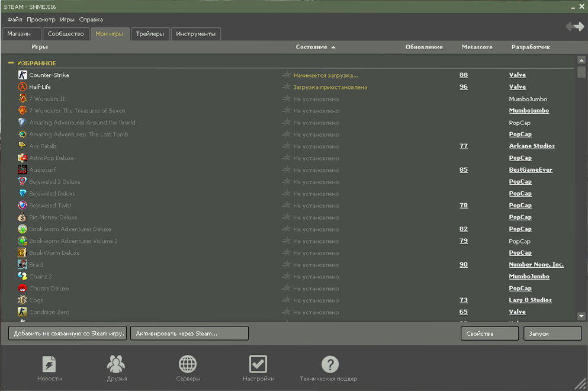The height and width of the screenshot is (391, 588).
Task: Toggle favorite star for Condition Zero
Action: pos(287,312)
